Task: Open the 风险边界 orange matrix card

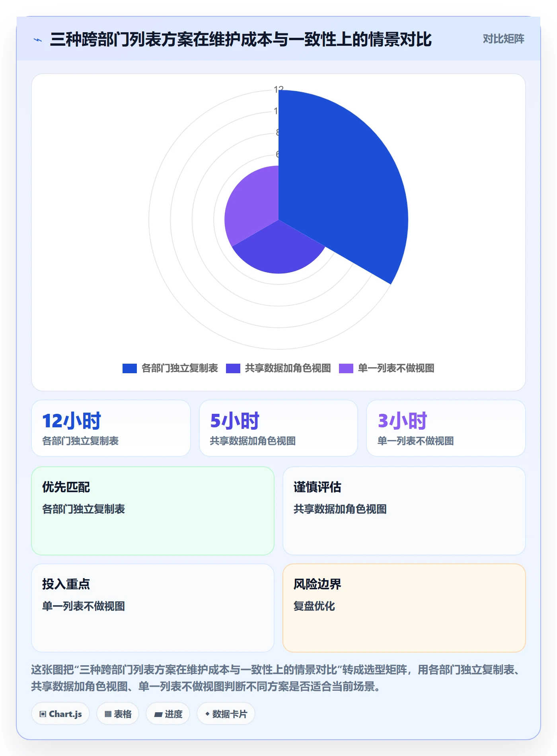Action: pos(404,608)
